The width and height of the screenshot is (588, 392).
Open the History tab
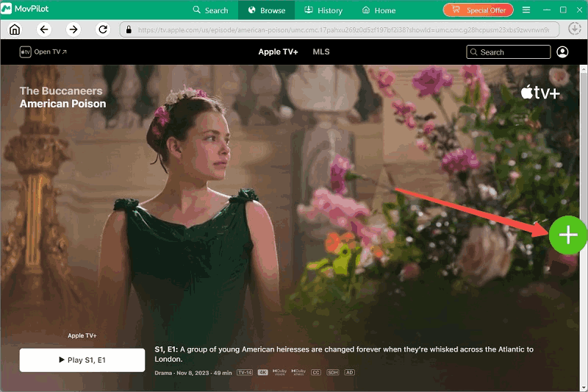(323, 10)
